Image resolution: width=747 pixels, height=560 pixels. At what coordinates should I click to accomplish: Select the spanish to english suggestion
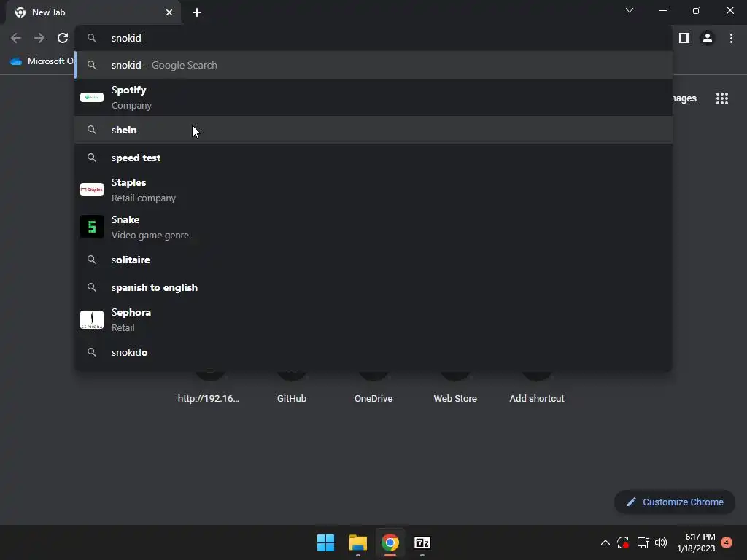point(374,287)
